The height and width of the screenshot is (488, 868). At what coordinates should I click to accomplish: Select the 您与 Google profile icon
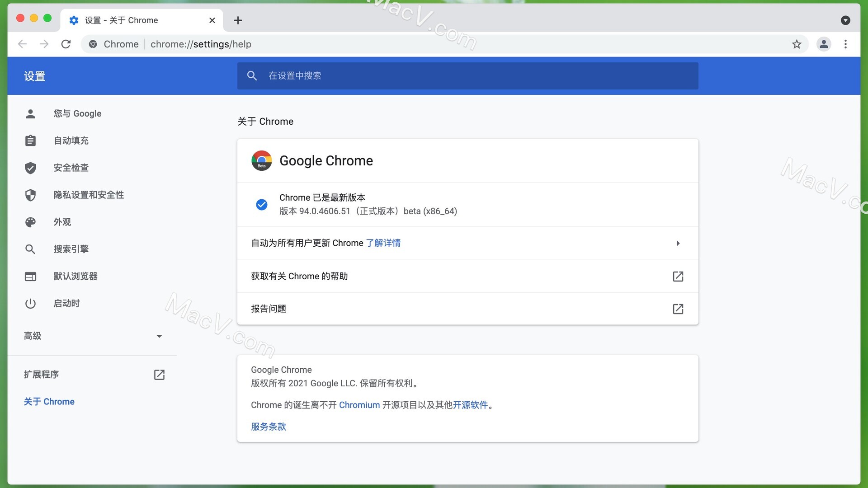pos(30,113)
